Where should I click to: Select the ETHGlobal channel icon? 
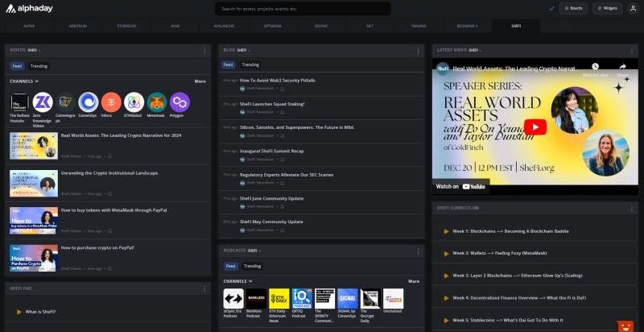click(134, 102)
